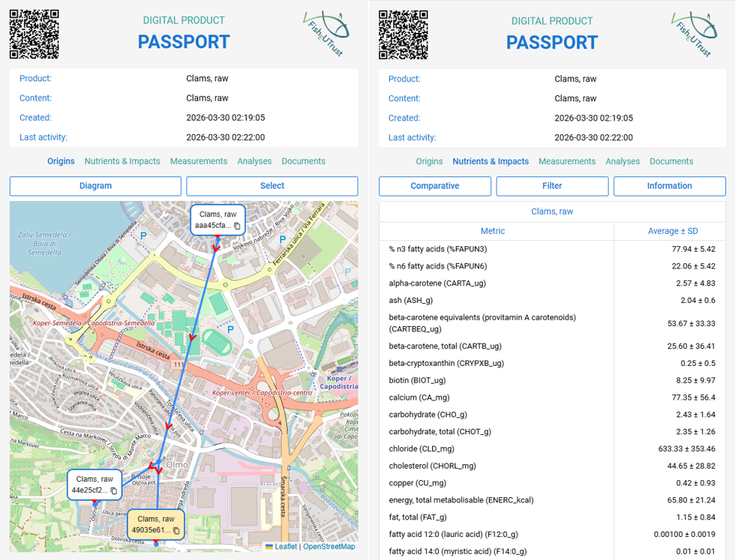The image size is (736, 560).
Task: Click FishEUTrust logo in right panel
Action: [x=695, y=34]
